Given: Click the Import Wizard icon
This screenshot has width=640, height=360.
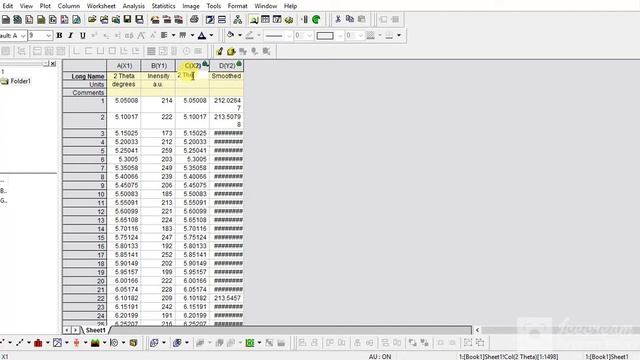Looking at the screenshot, I should coord(155,19).
